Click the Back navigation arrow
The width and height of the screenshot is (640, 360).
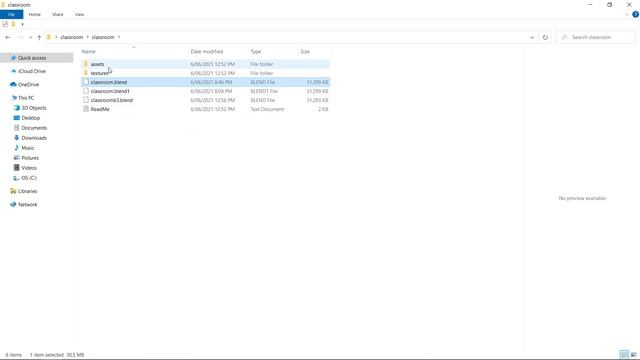8,37
